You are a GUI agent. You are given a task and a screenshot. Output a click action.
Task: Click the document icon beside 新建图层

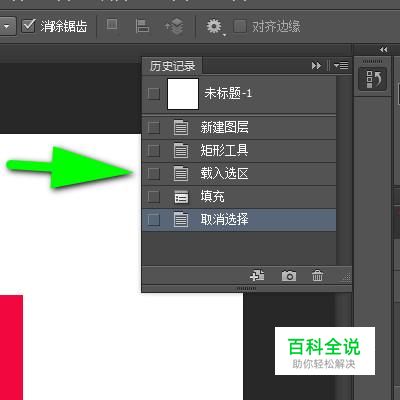coord(181,127)
